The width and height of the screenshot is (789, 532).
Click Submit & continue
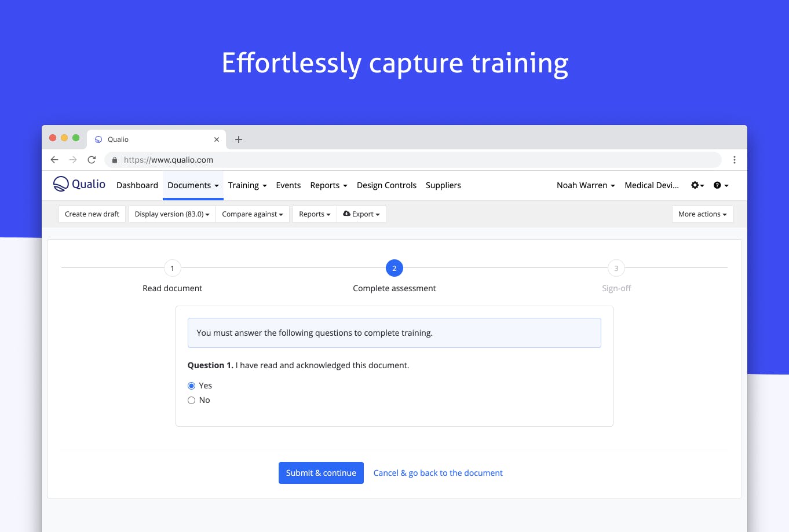click(321, 472)
